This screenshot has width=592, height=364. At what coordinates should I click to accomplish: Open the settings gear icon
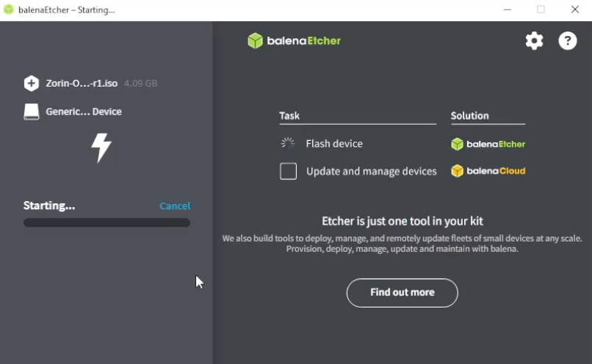[x=534, y=41]
